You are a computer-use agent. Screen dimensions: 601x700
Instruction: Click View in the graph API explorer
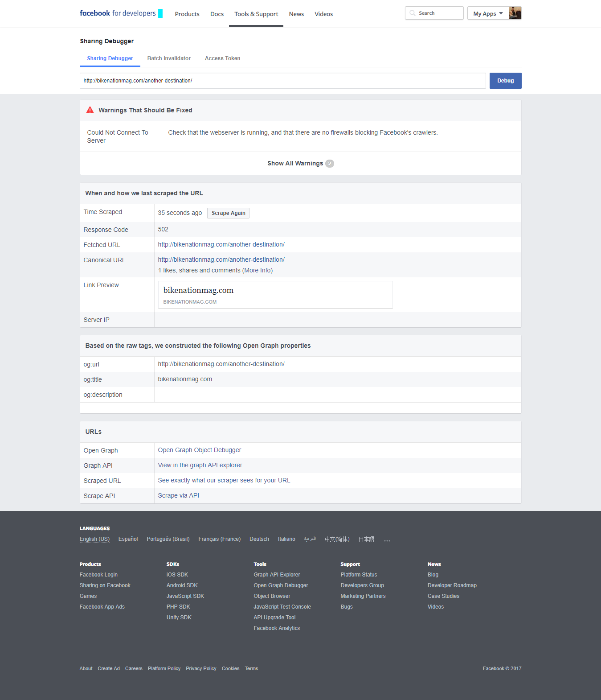(x=200, y=465)
